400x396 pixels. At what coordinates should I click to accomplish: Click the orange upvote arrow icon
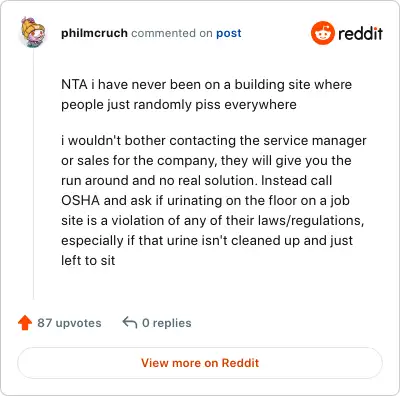click(x=25, y=323)
